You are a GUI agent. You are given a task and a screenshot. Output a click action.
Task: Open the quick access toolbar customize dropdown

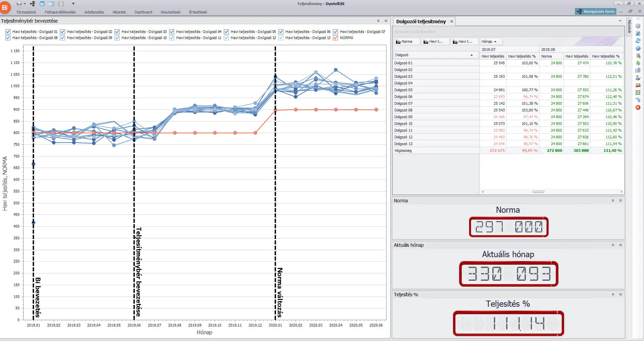[73, 4]
